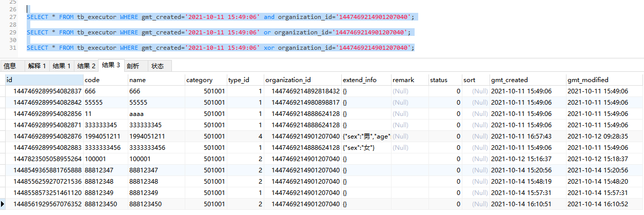Select id cell 1447469289954082871
The width and height of the screenshot is (644, 215).
44,125
